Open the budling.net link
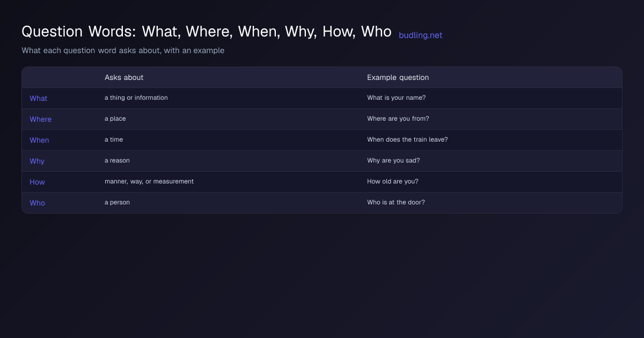 [420, 35]
